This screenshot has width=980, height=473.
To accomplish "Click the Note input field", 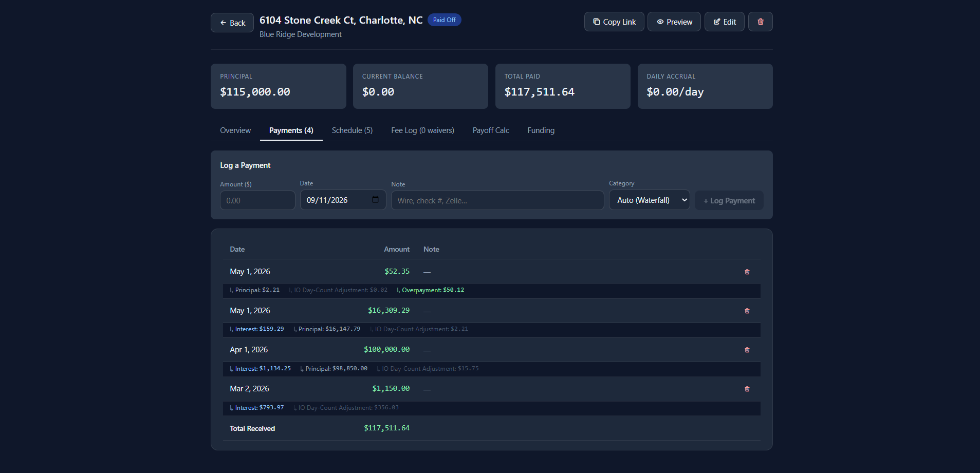I will pos(497,200).
